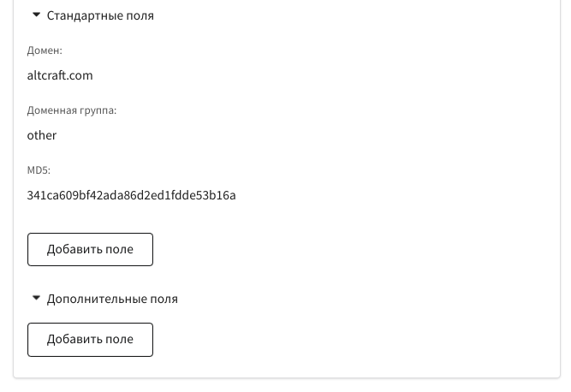Click Добавить поле text below MD5 hash
Image resolution: width=571 pixels, height=392 pixels.
(x=90, y=249)
